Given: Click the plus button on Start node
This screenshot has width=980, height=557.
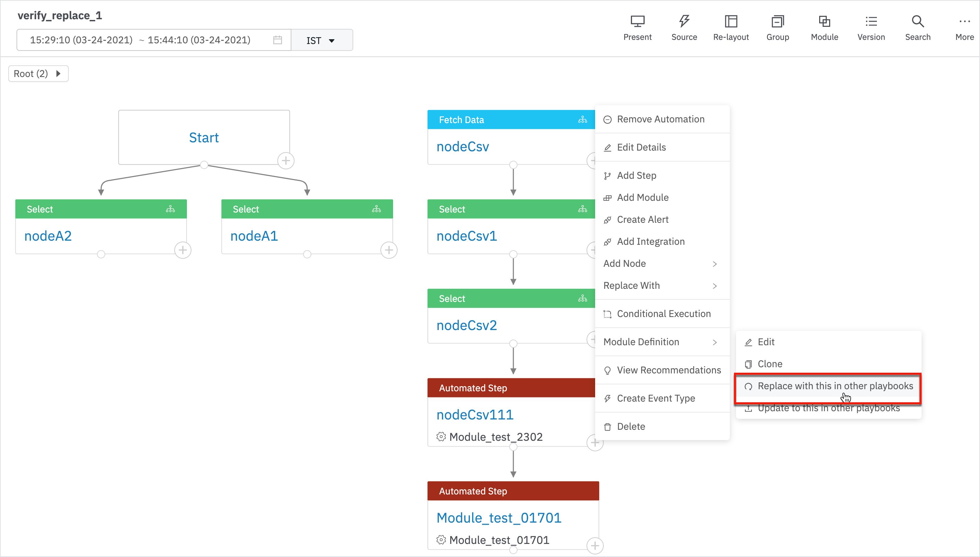Looking at the screenshot, I should tap(286, 161).
